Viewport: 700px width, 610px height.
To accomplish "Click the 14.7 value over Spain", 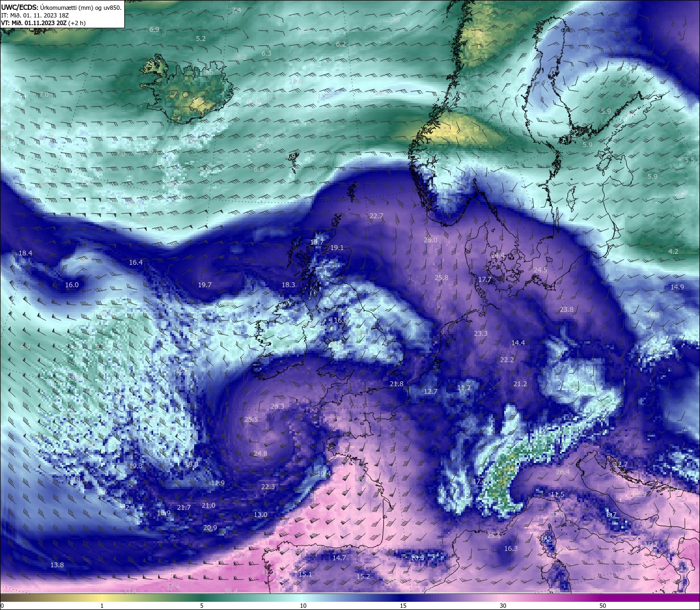I will (339, 558).
